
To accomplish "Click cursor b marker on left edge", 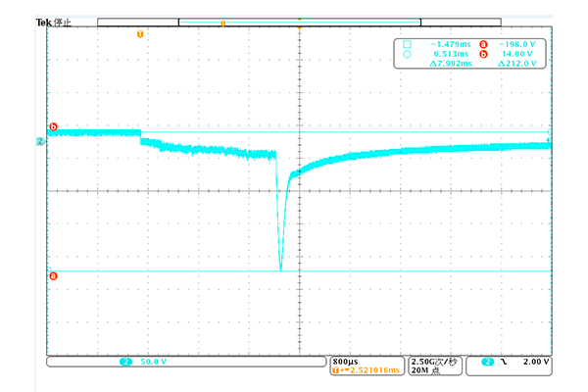I will pos(53,127).
